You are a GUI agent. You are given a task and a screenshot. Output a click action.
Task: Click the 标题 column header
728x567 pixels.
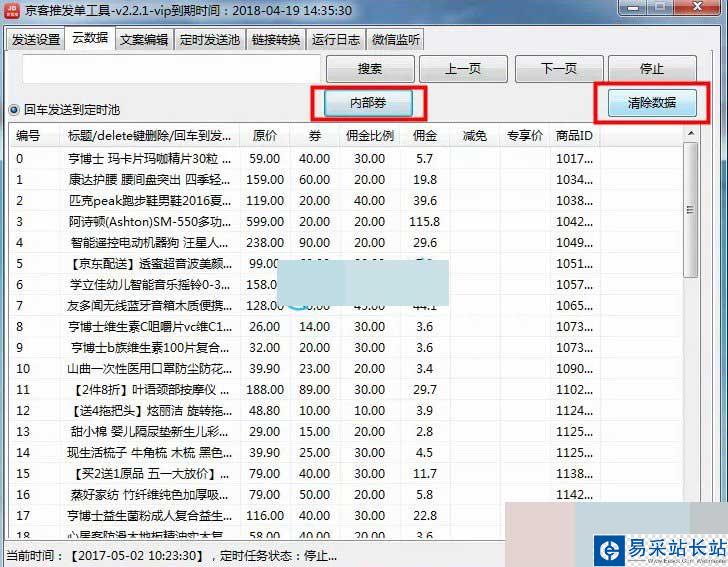[x=150, y=136]
